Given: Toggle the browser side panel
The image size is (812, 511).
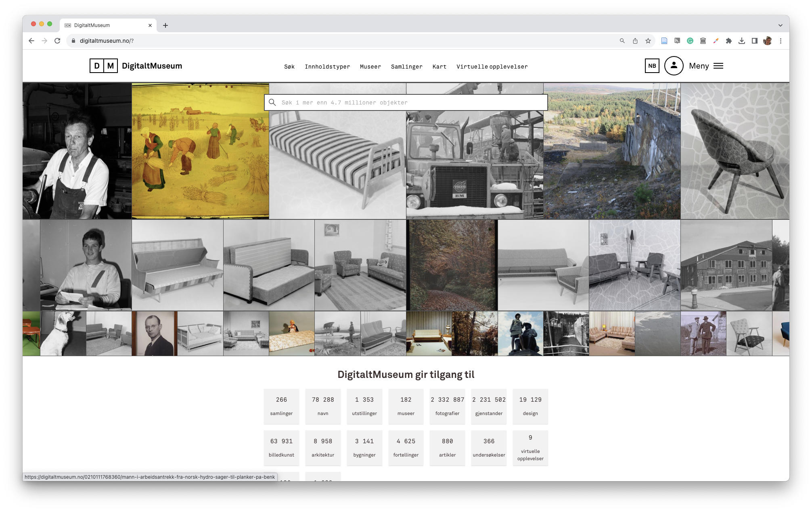Looking at the screenshot, I should point(755,41).
